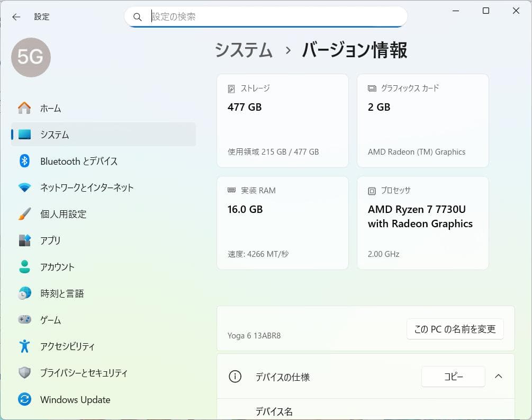This screenshot has height=420, width=532.
Task: Select システム in the sidebar
Action: click(x=55, y=135)
